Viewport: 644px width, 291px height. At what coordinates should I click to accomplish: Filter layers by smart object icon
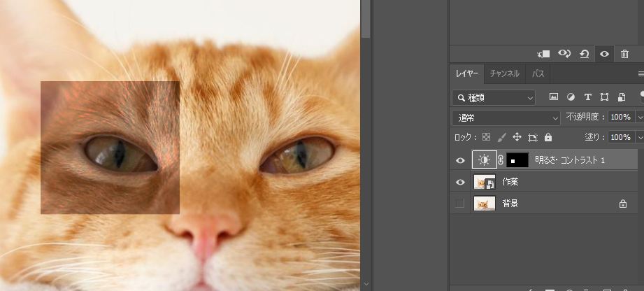621,97
